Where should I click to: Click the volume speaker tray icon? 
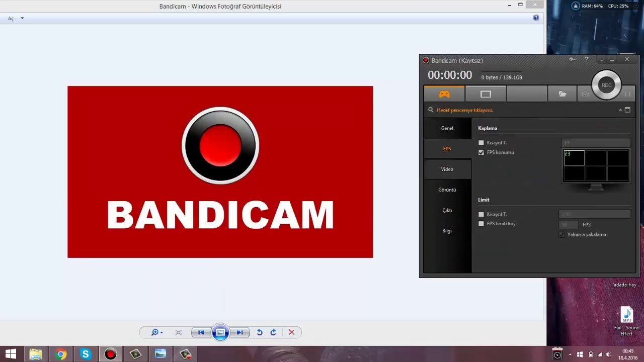click(x=608, y=354)
